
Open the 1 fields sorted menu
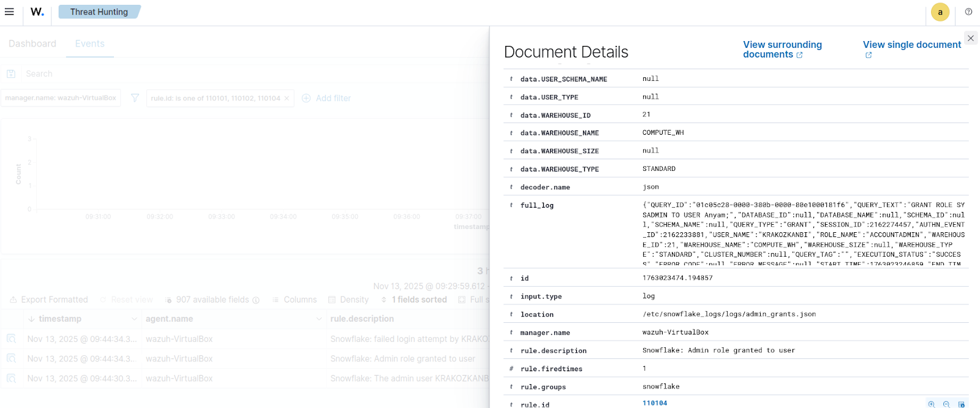point(413,300)
